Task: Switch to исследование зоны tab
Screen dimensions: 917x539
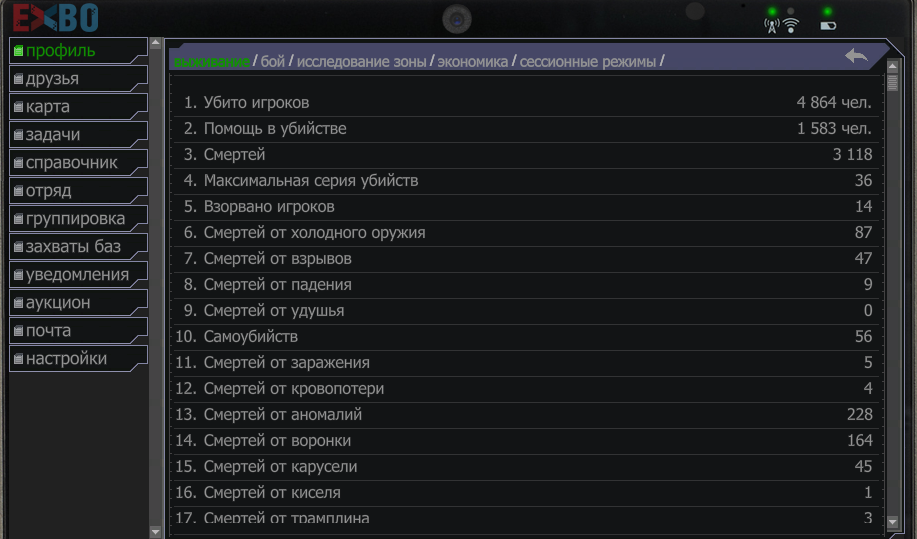Action: (x=361, y=61)
